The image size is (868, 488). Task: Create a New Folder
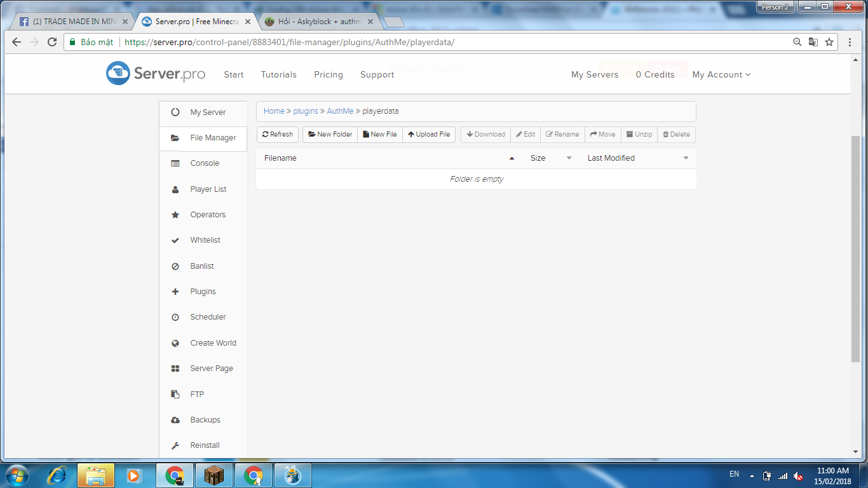(x=330, y=135)
